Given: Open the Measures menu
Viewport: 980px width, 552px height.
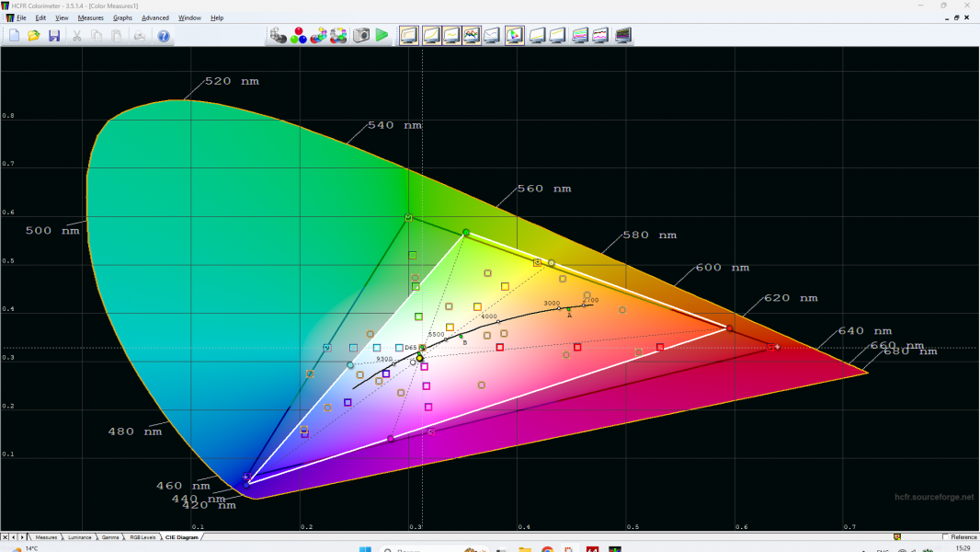Looking at the screenshot, I should pos(91,18).
